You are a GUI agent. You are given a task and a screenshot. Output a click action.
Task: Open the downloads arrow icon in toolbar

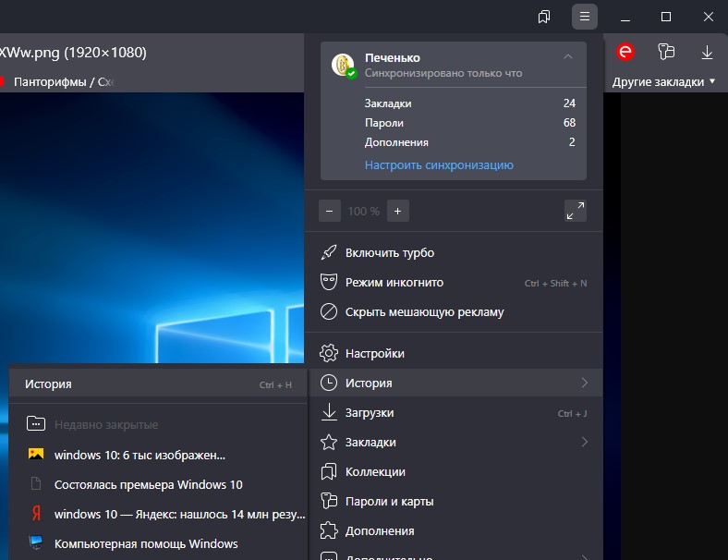707,52
